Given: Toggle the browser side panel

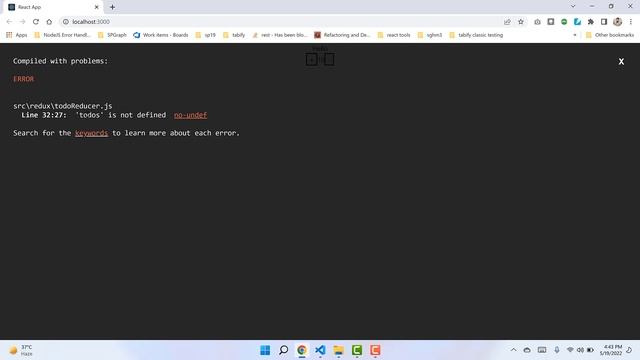Looking at the screenshot, I should [604, 22].
